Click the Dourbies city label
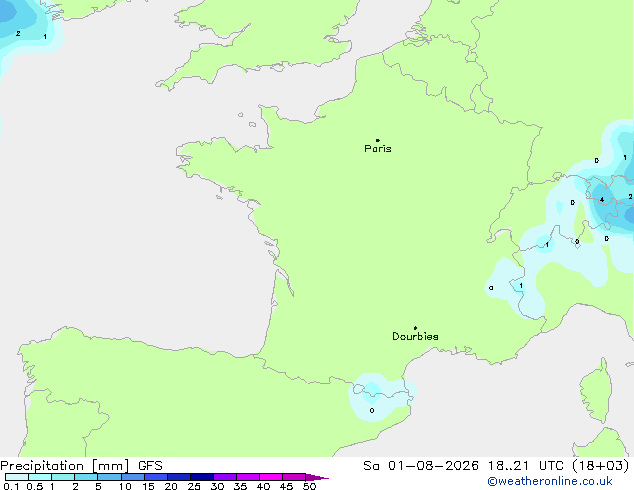The width and height of the screenshot is (634, 490). click(x=415, y=336)
